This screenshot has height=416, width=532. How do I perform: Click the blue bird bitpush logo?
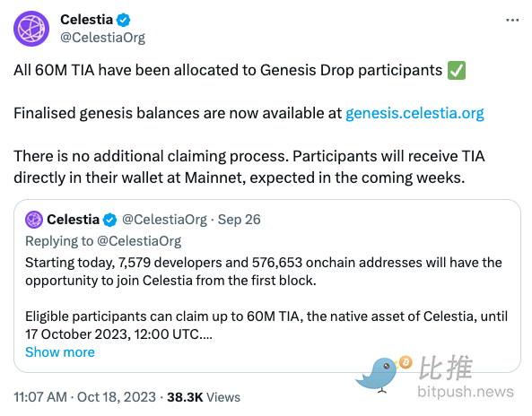click(x=378, y=374)
